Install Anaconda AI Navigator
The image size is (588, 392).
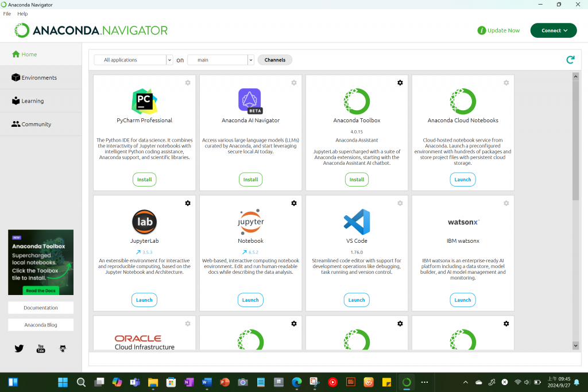[250, 180]
